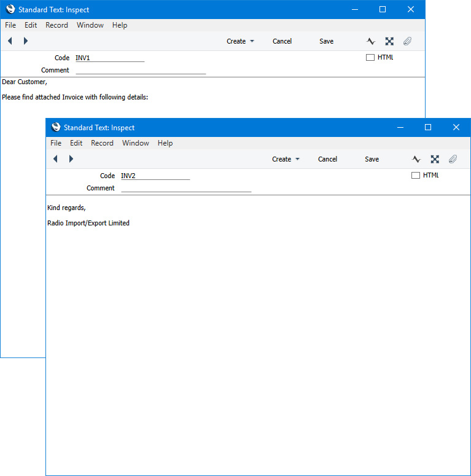Open attachments paperclip in INV2 window
This screenshot has height=476, width=471.
[x=453, y=159]
